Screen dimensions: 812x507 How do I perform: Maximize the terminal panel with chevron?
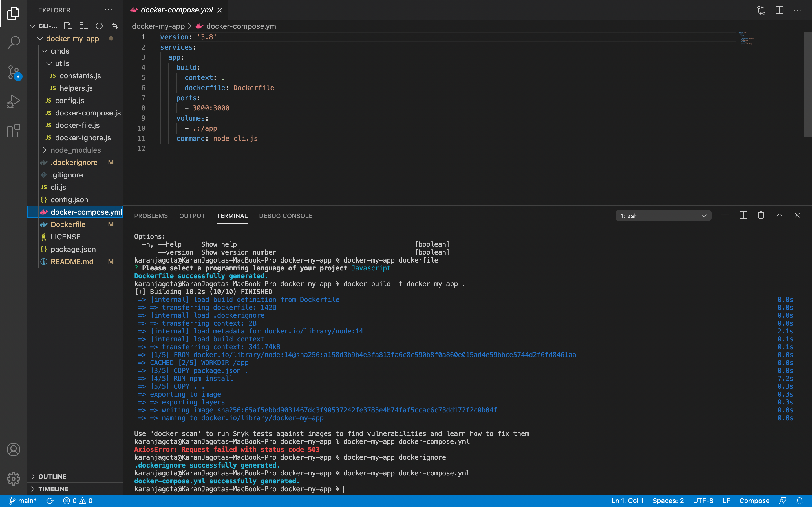tap(779, 215)
